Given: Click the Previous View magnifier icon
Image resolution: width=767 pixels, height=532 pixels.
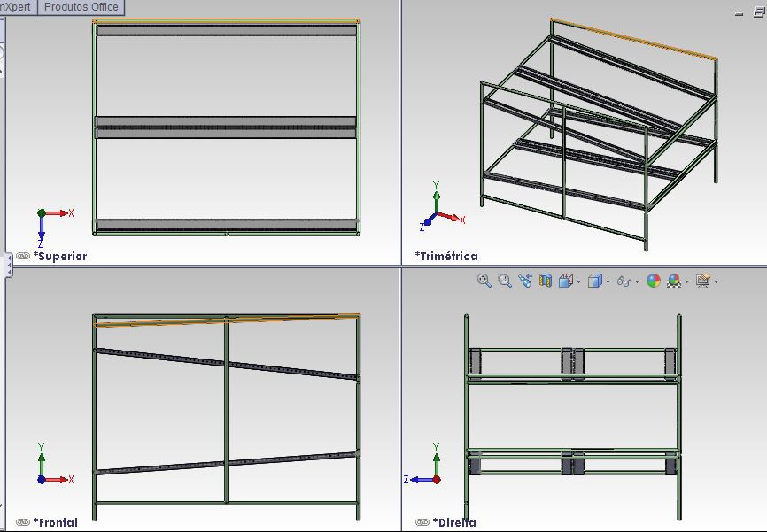Looking at the screenshot, I should point(524,279).
